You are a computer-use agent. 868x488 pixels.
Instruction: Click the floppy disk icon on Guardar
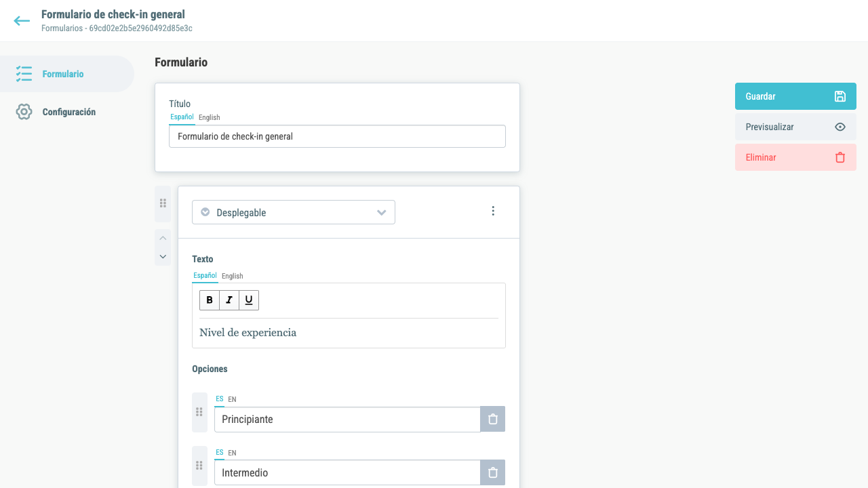pyautogui.click(x=840, y=96)
